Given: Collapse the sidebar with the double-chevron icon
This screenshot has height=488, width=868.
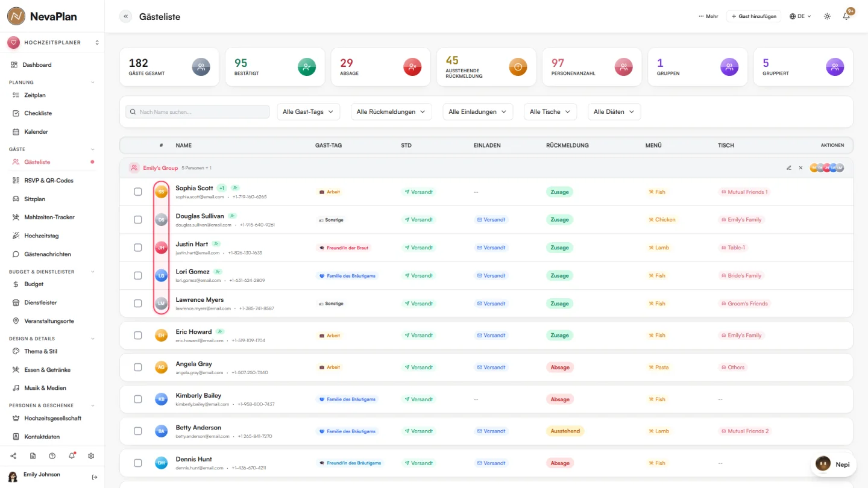Looking at the screenshot, I should pos(125,16).
